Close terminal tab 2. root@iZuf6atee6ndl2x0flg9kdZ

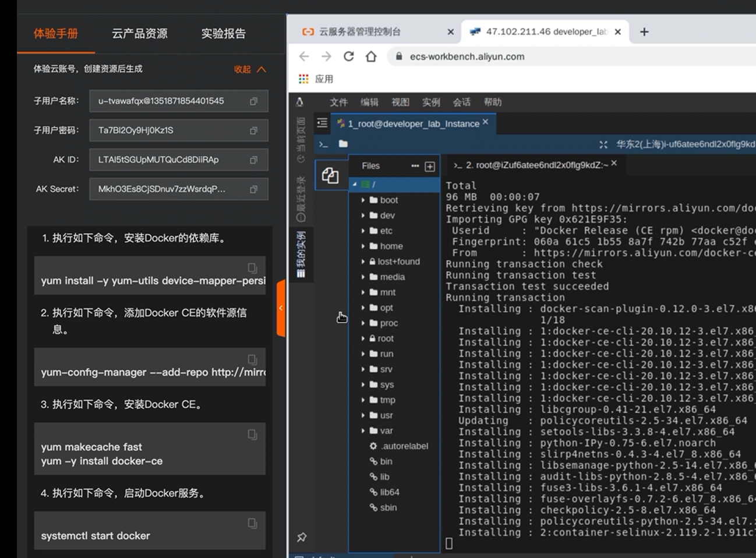[614, 163]
